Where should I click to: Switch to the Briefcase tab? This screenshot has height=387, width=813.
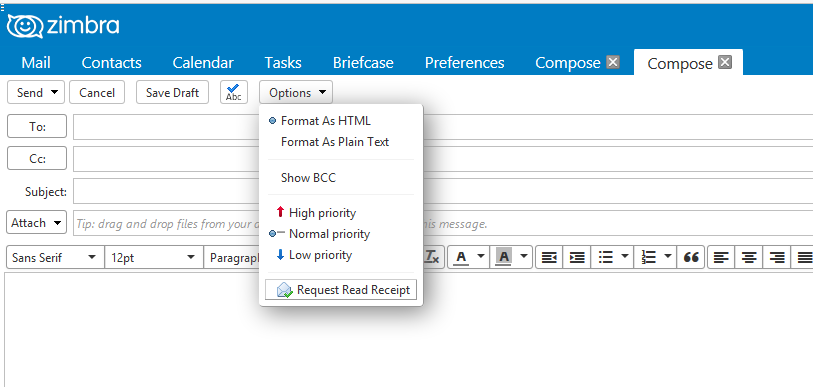(x=363, y=63)
